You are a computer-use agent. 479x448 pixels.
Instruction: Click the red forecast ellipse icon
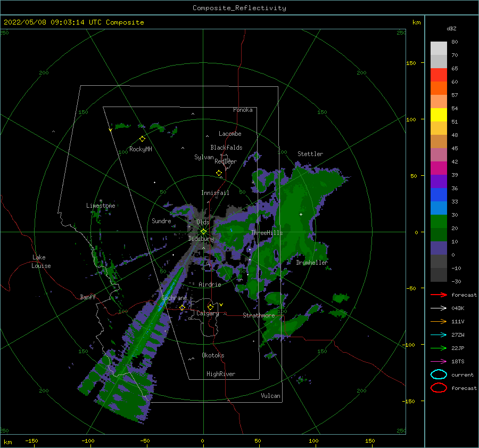[x=439, y=388]
